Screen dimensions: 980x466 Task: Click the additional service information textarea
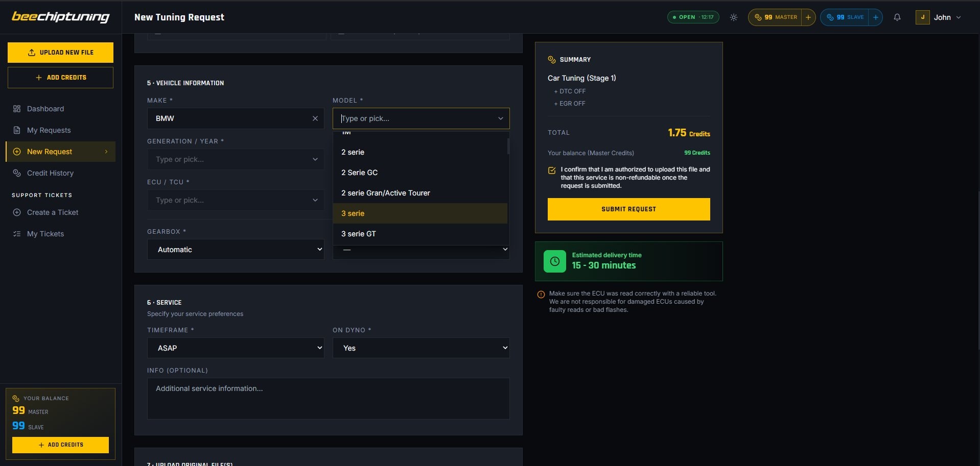pyautogui.click(x=328, y=399)
